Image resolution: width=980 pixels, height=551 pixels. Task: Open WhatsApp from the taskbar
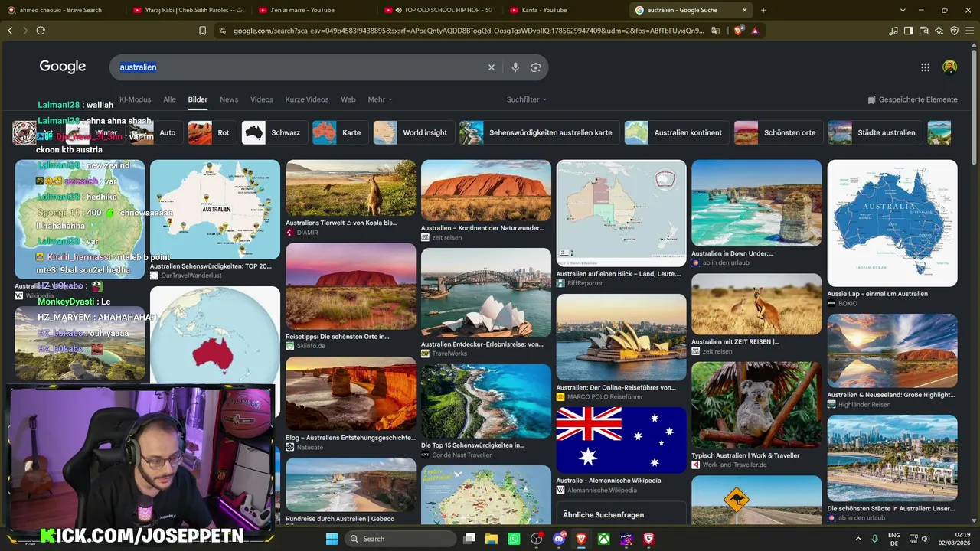point(514,539)
